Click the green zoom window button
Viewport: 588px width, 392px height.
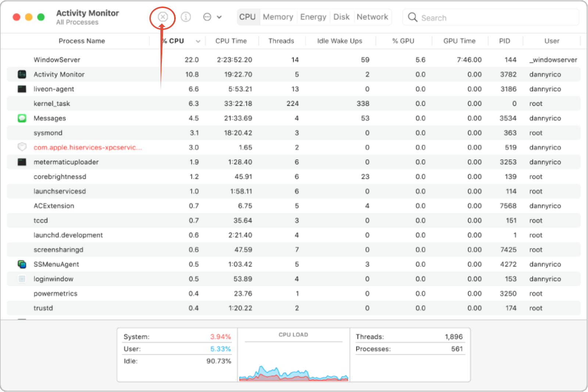(x=41, y=17)
